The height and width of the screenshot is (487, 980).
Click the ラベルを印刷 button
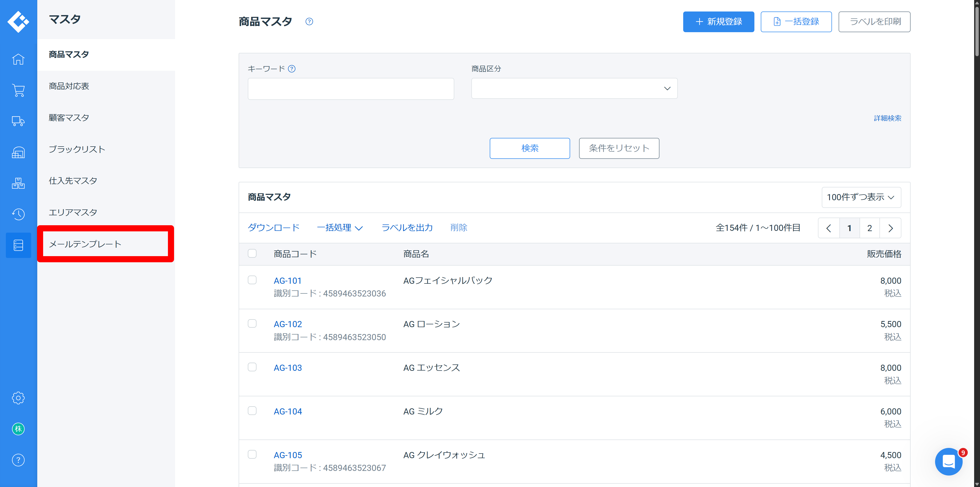(874, 22)
